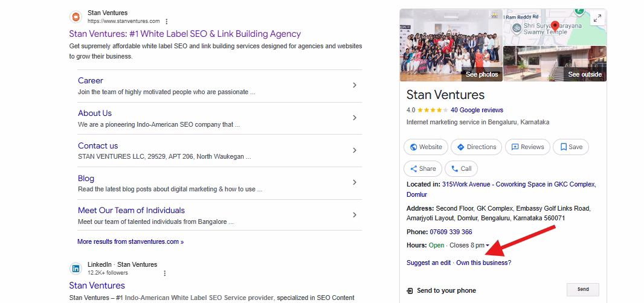Click the Own this business link
This screenshot has height=303, width=644.
(x=483, y=263)
